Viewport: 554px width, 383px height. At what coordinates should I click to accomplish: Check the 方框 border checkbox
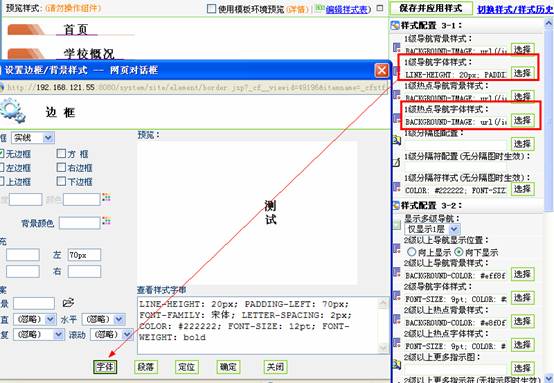[61, 153]
